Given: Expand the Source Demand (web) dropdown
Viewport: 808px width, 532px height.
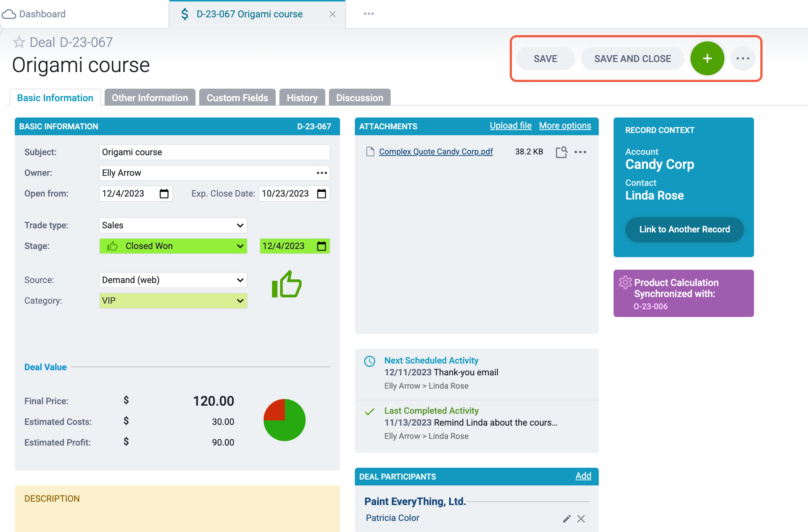Looking at the screenshot, I should 240,280.
